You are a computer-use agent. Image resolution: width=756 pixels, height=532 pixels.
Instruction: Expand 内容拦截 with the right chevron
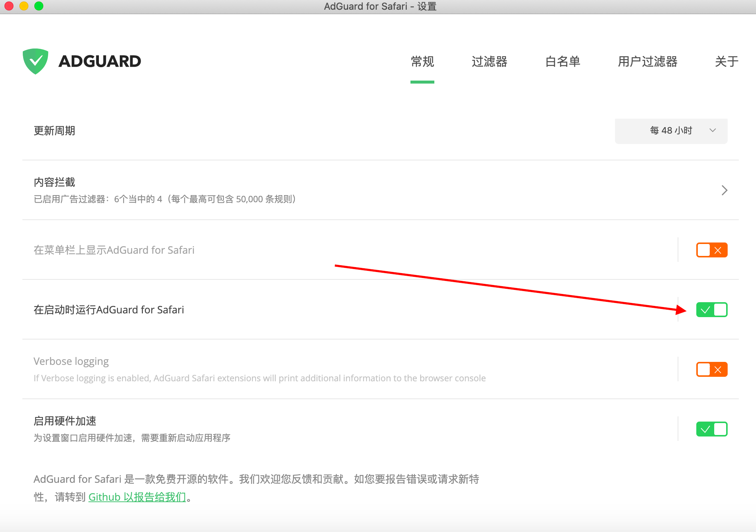pyautogui.click(x=724, y=190)
